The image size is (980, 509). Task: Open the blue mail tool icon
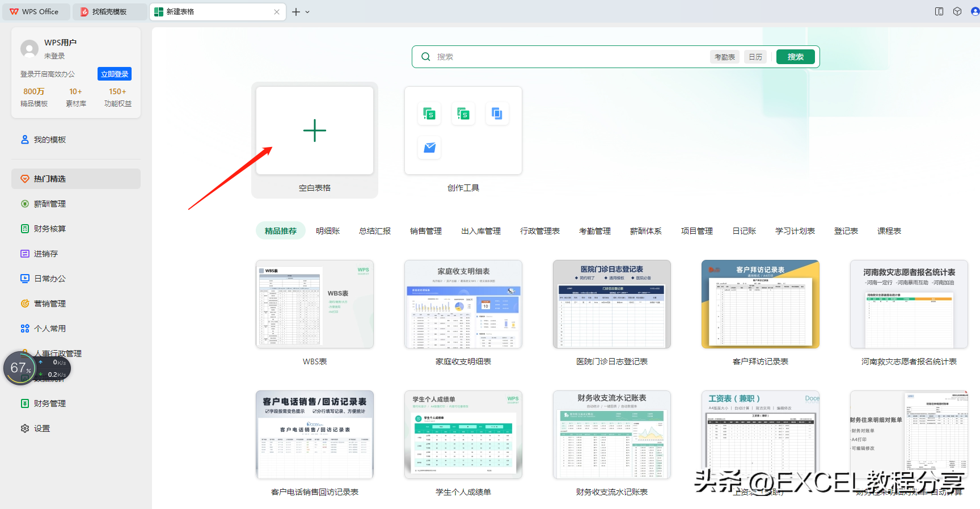(x=429, y=148)
